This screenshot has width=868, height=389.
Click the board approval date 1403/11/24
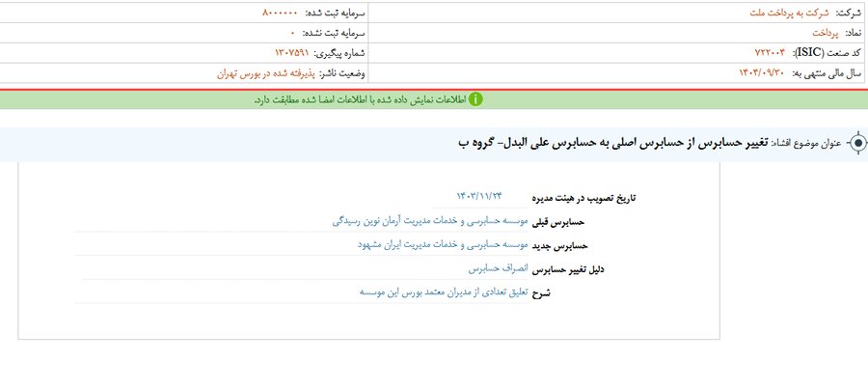pos(478,196)
